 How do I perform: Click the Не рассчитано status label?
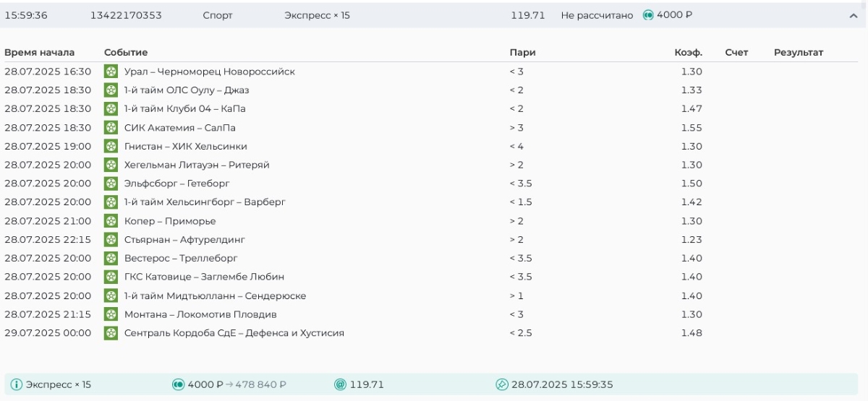tap(596, 15)
